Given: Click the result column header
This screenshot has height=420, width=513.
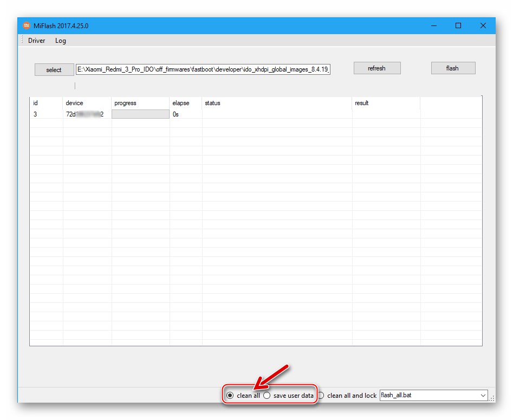Looking at the screenshot, I should (x=386, y=103).
